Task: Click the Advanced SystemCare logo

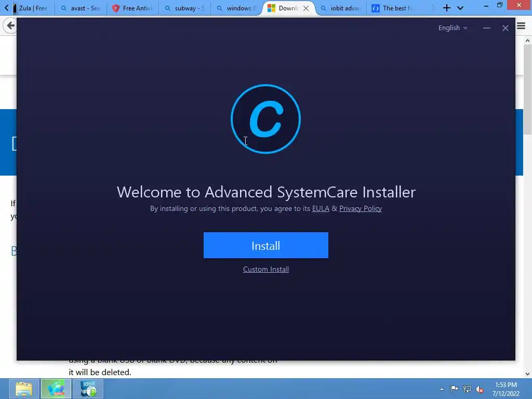Action: pos(265,119)
